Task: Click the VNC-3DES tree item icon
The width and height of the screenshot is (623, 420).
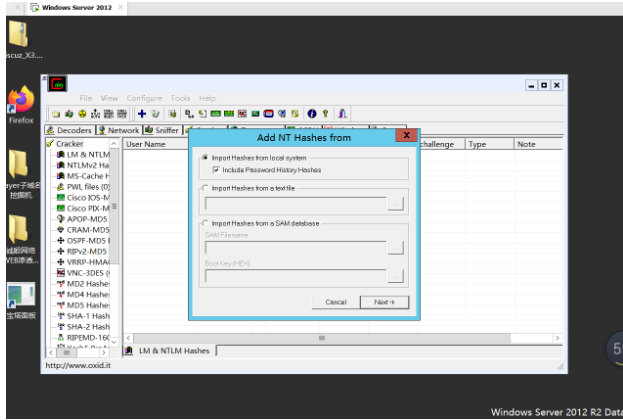Action: [x=60, y=273]
